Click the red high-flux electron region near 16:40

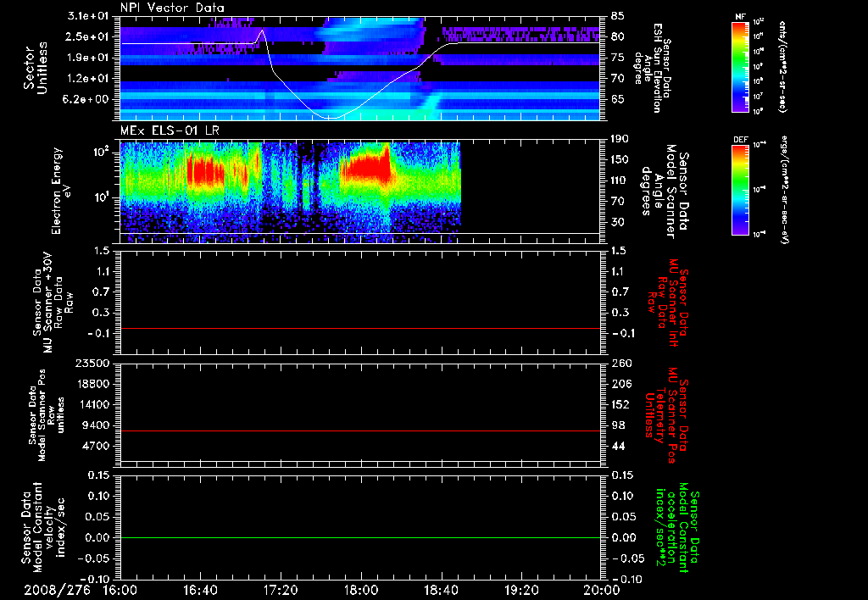pos(206,170)
